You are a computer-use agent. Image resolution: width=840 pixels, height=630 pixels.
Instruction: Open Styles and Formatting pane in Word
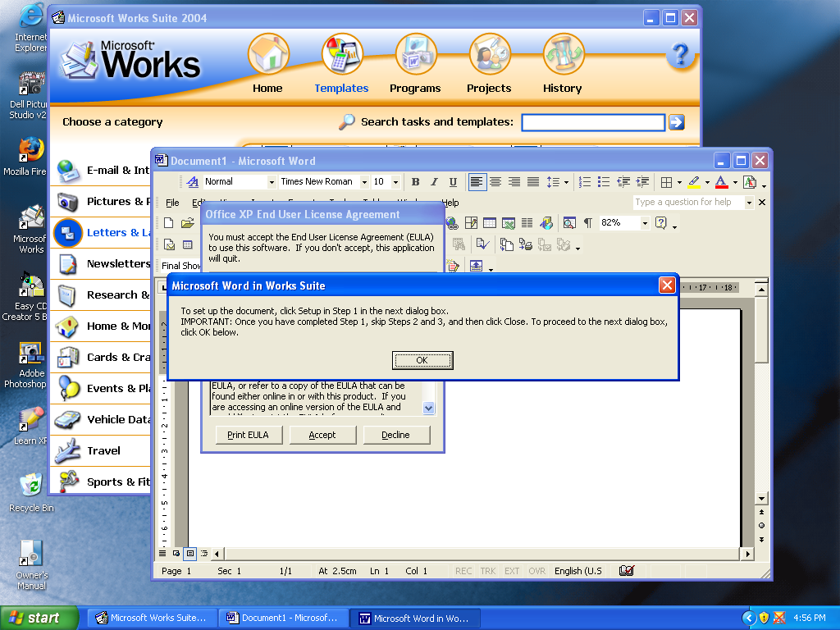[x=192, y=182]
